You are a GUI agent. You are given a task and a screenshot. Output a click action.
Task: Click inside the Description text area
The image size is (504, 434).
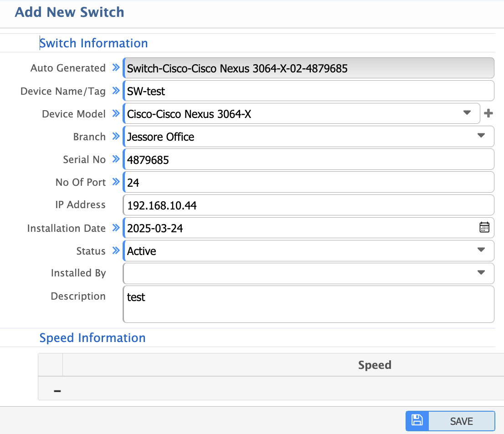(x=308, y=304)
